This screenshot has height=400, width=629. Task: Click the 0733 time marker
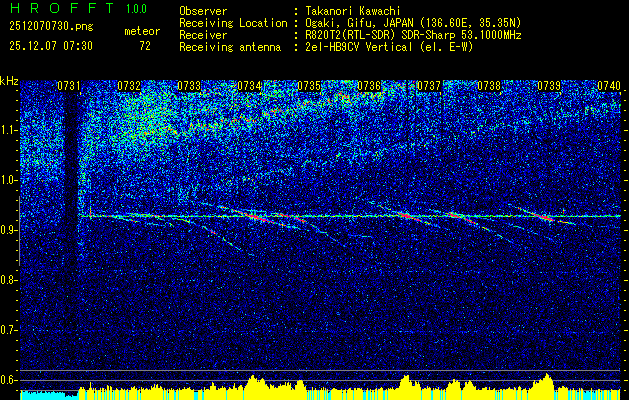pyautogui.click(x=189, y=86)
